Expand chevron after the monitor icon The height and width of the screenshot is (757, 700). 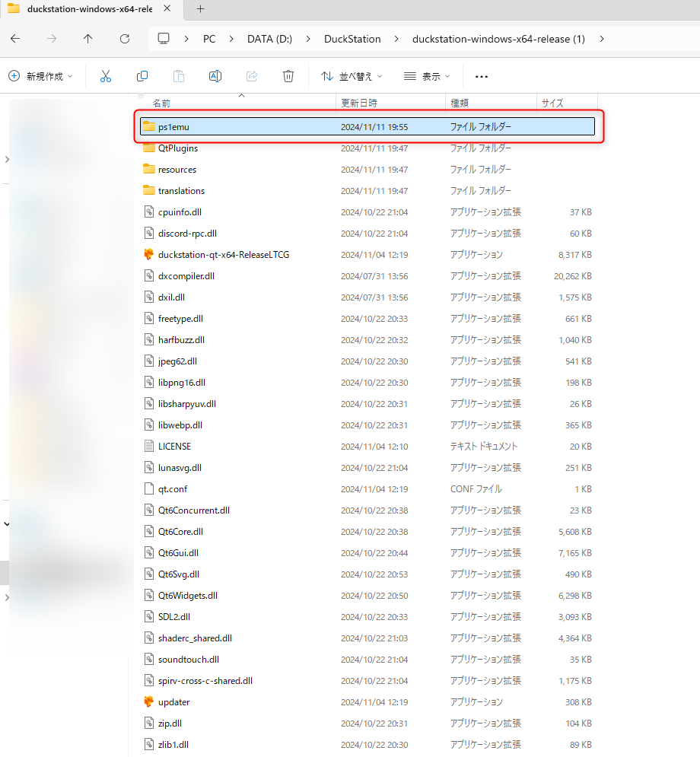point(186,39)
